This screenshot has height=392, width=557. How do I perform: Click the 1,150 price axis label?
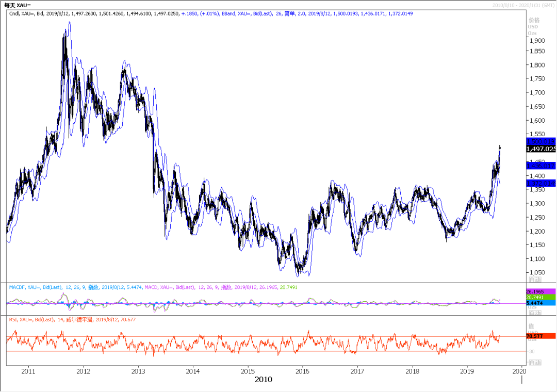(537, 245)
